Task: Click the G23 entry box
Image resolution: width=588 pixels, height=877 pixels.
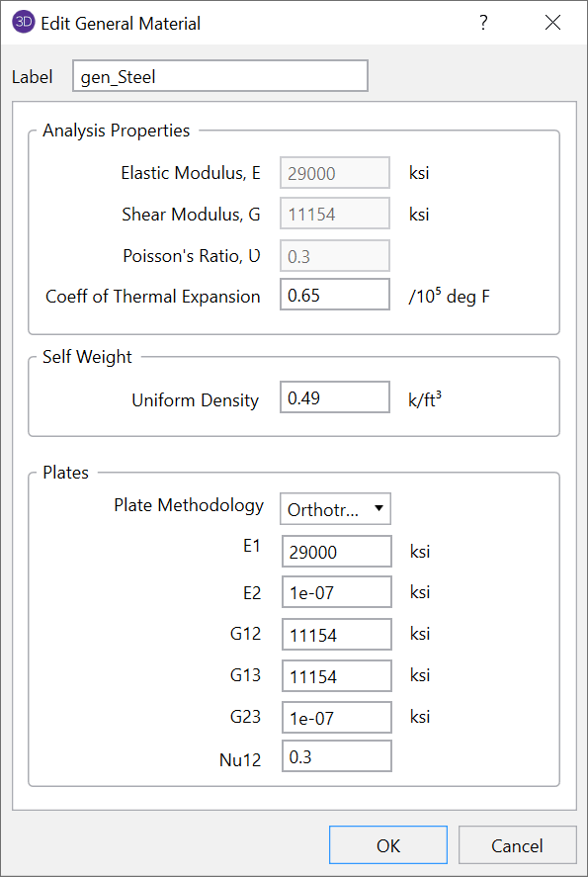Action: point(334,717)
